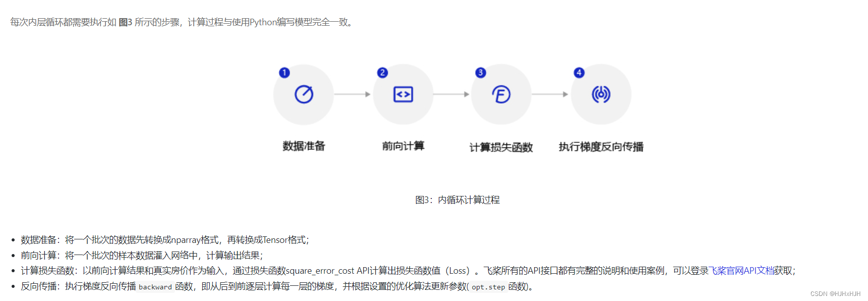Click the bold 图3 reference in intro
This screenshot has width=868, height=301.
coord(125,22)
